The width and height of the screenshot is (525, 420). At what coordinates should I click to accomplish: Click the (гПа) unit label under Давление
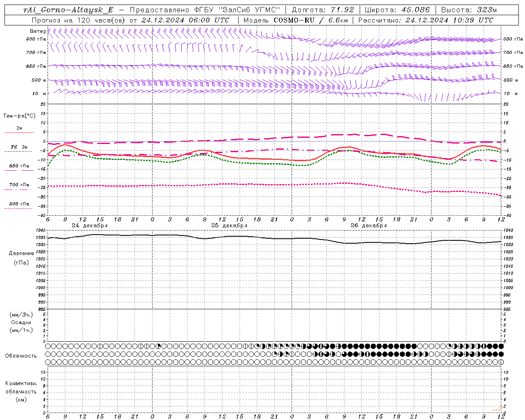[21, 262]
